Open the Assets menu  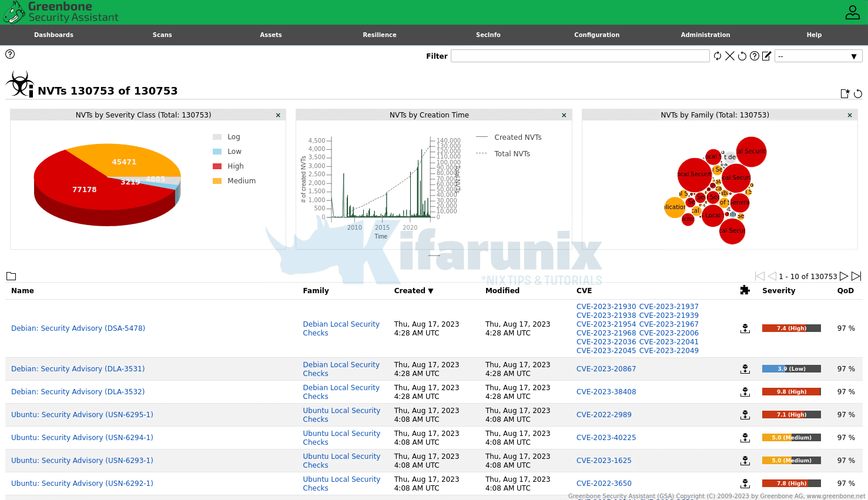[271, 35]
